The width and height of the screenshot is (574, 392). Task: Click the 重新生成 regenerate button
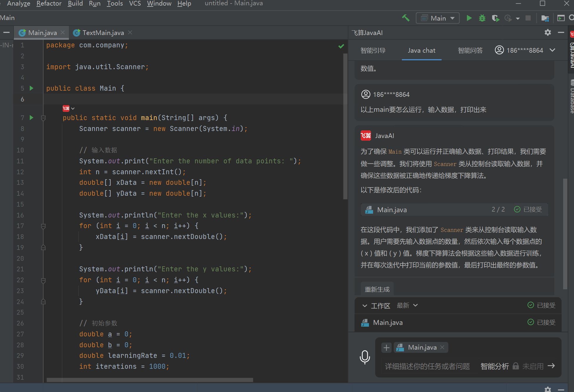pos(377,289)
